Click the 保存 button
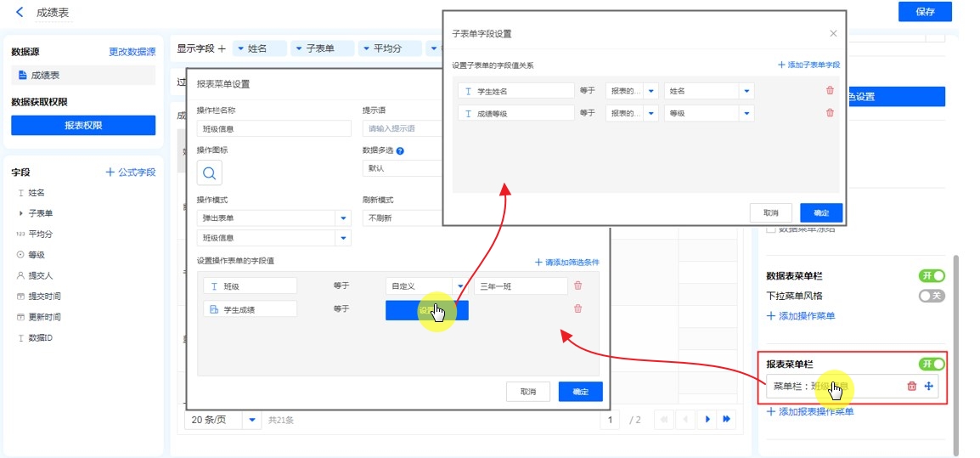 (x=925, y=12)
